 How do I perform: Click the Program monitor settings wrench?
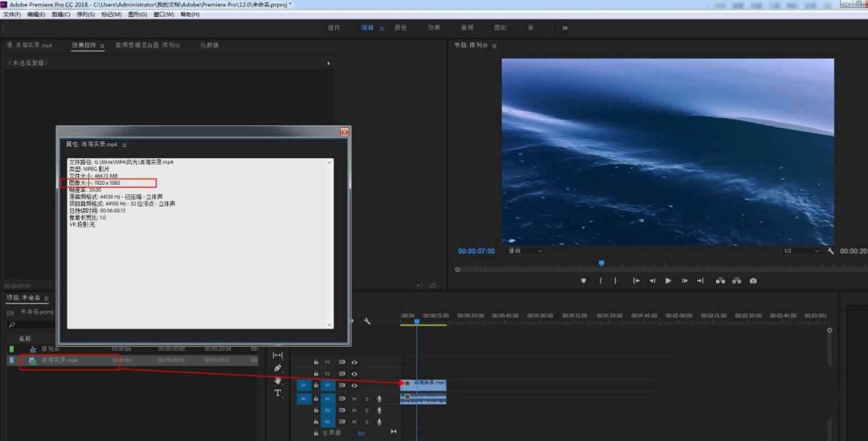(830, 251)
